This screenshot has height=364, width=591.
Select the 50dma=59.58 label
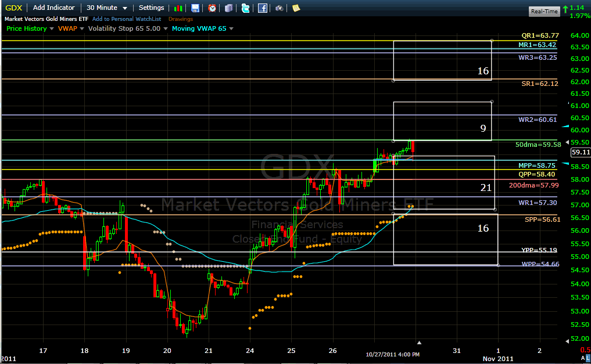click(x=538, y=145)
